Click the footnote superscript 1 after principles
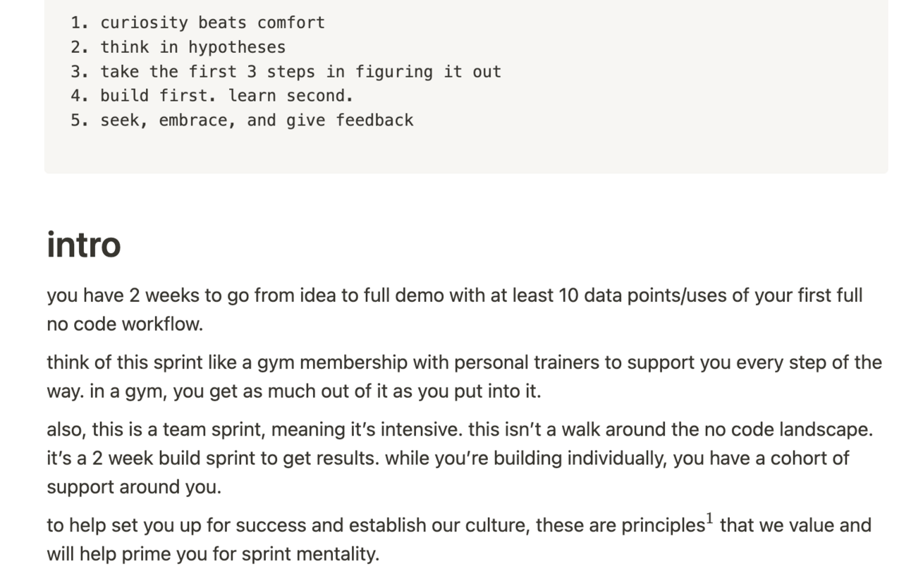The image size is (911, 588). pos(710,520)
